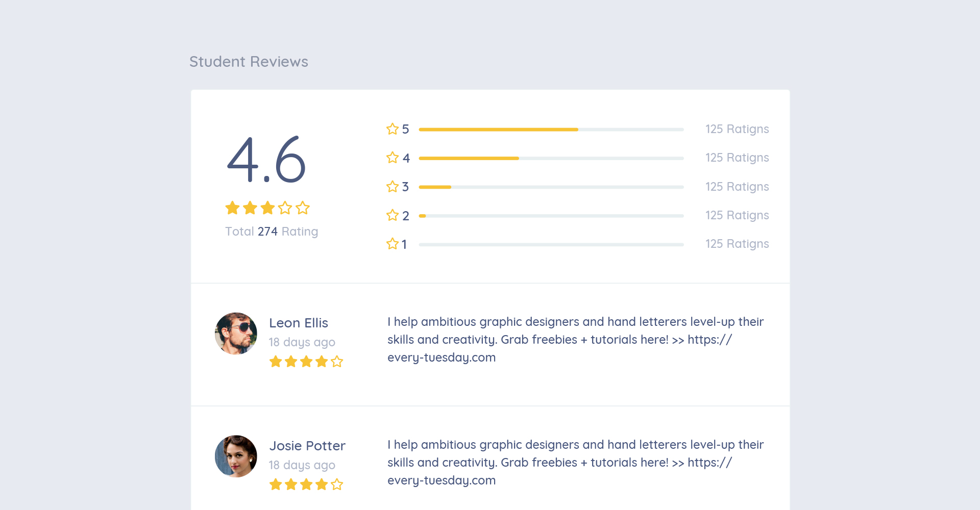
Task: Click Leon Ellis's fifth empty review star
Action: [x=337, y=362]
